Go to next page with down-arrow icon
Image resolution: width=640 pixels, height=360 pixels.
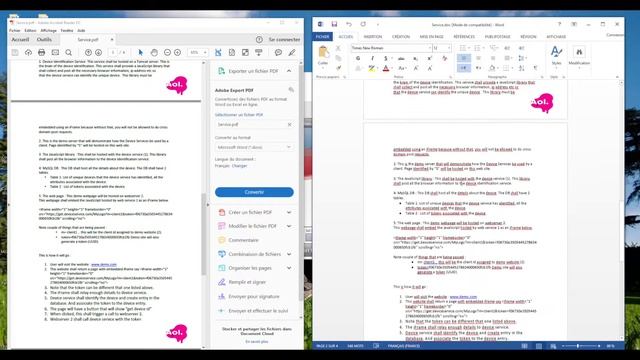tap(98, 52)
